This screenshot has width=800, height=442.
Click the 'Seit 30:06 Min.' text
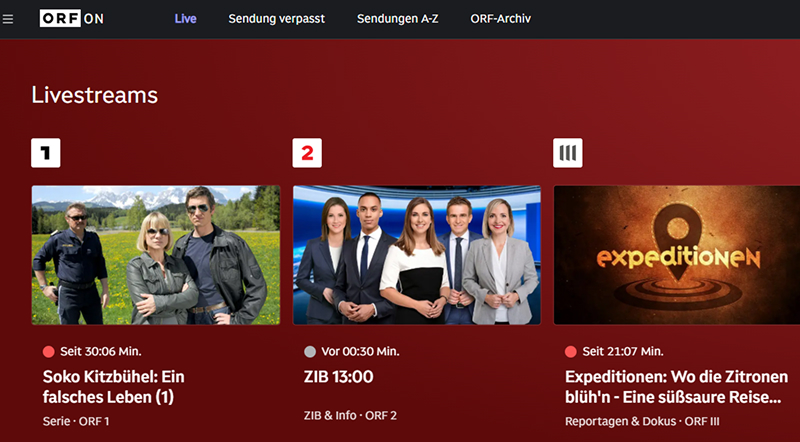101,352
